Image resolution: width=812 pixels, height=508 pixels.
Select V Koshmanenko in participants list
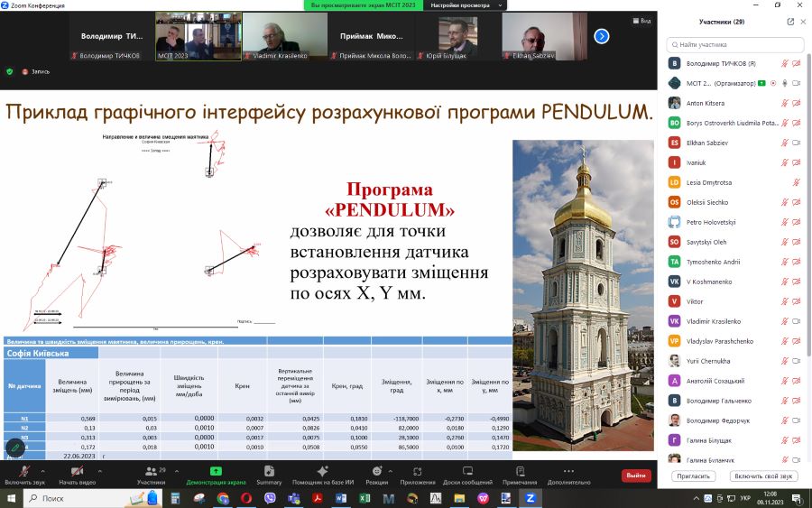734,282
